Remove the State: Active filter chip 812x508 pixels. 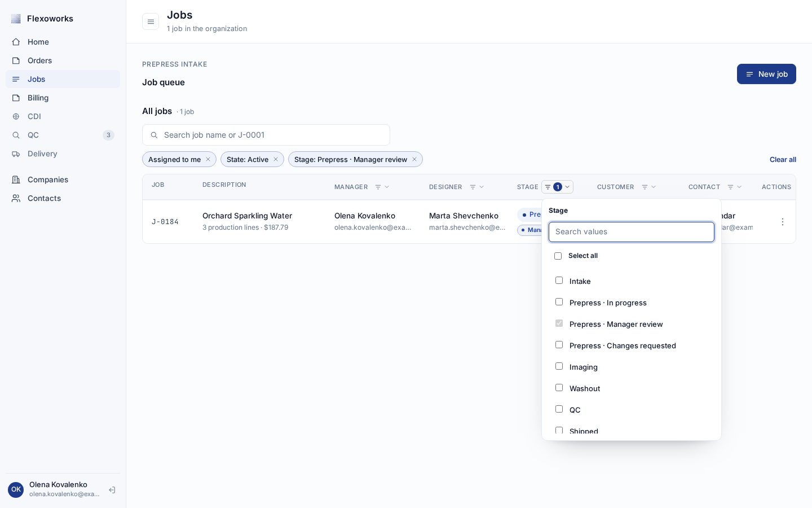coord(276,159)
